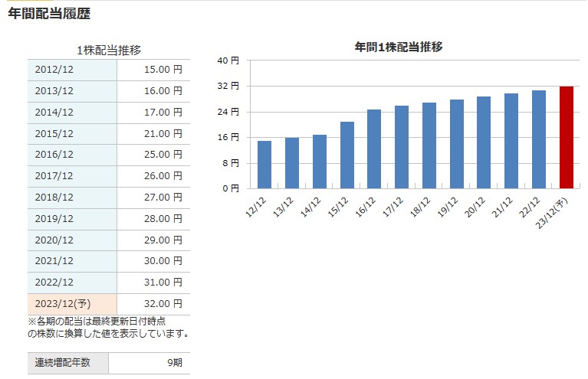Click the 31.00 円 dividend value
This screenshot has width=588, height=379.
(163, 283)
